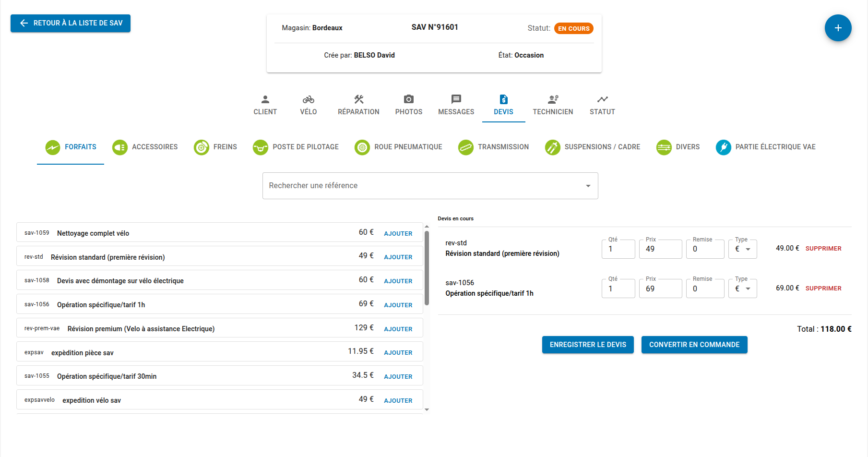Open the Photos camera icon tab
This screenshot has height=457, width=868.
click(x=408, y=99)
